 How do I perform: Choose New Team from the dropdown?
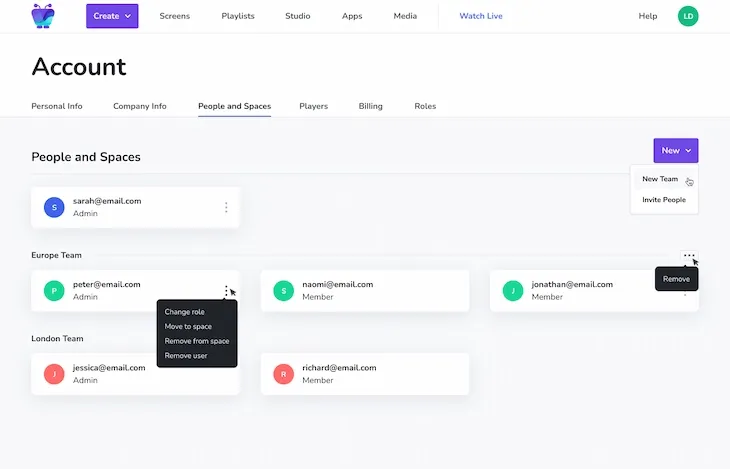[x=660, y=179]
